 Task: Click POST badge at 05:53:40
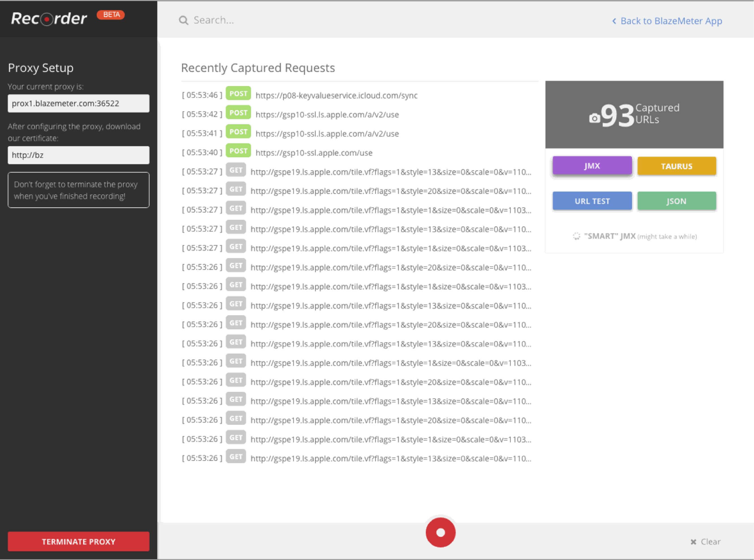pyautogui.click(x=238, y=151)
